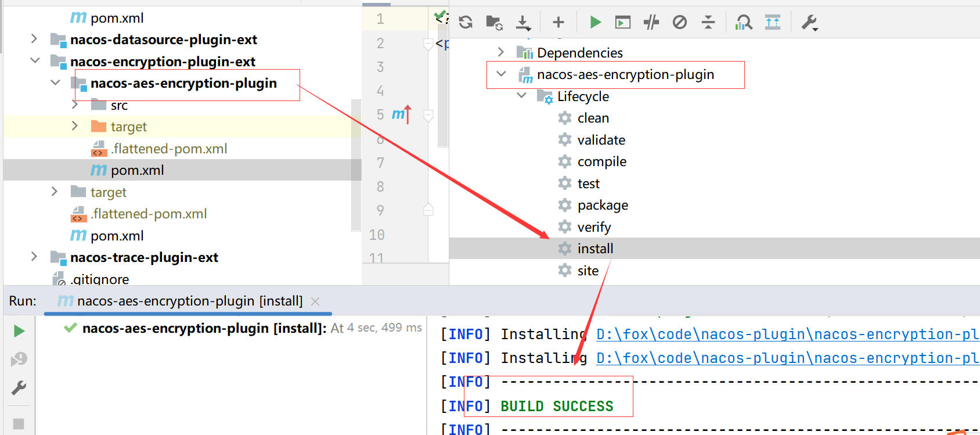Toggle Offline Mode icon in Maven toolbar
The width and height of the screenshot is (980, 435).
(x=651, y=23)
